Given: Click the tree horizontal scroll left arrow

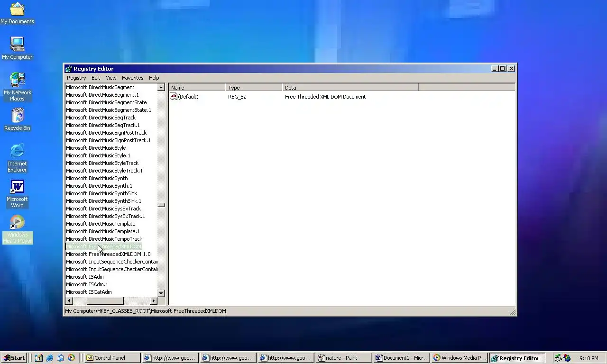Looking at the screenshot, I should [69, 301].
